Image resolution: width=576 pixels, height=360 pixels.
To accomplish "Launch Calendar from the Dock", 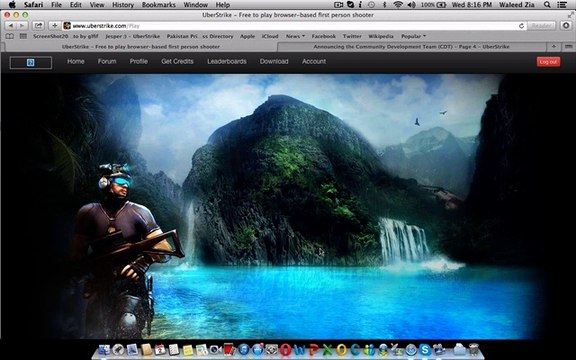I will [x=160, y=349].
